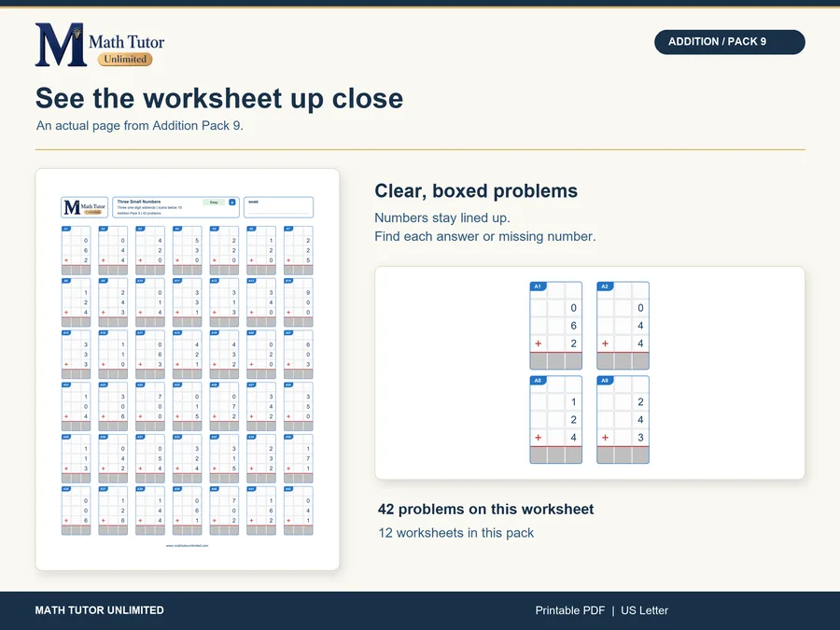Select the heading See the worksheet up close
840x630 pixels.
[219, 99]
